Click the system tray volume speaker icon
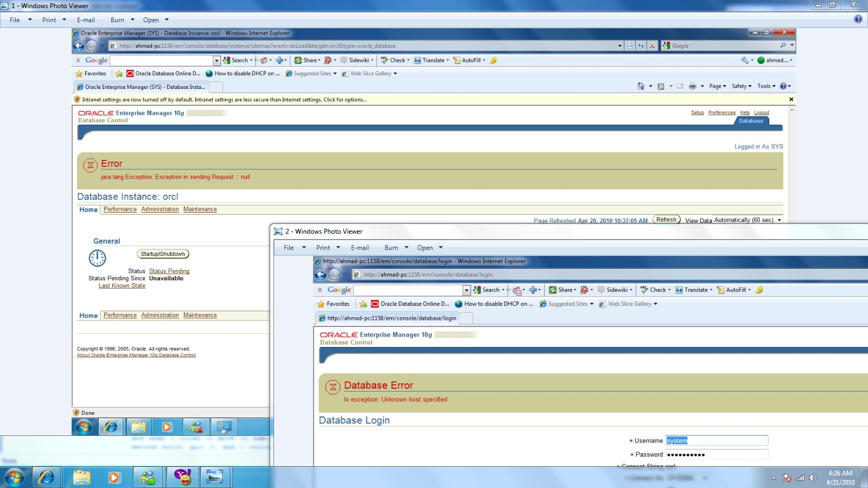Screen dimensions: 868x488 pyautogui.click(x=813, y=478)
